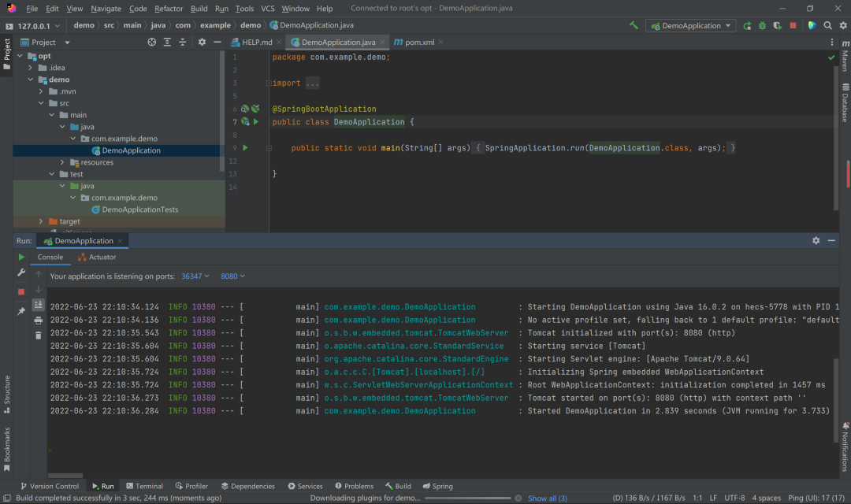Open IDE settings gear in the top toolbar

pos(843,25)
